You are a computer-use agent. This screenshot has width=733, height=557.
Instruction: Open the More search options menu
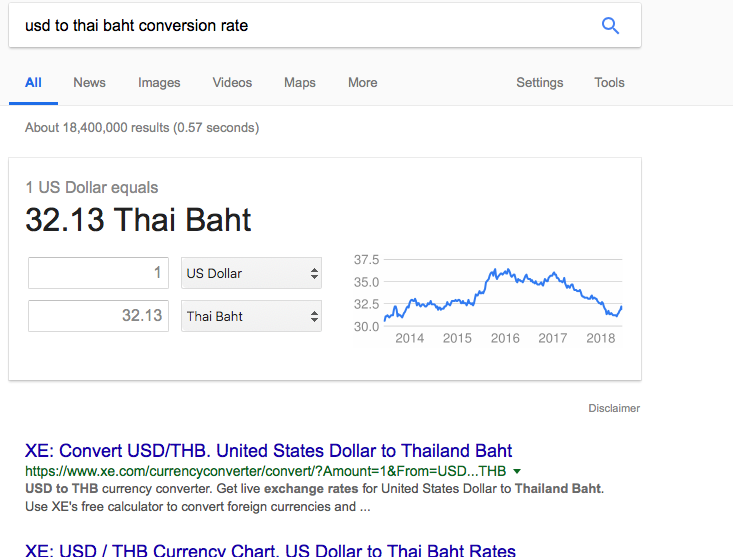(x=362, y=83)
